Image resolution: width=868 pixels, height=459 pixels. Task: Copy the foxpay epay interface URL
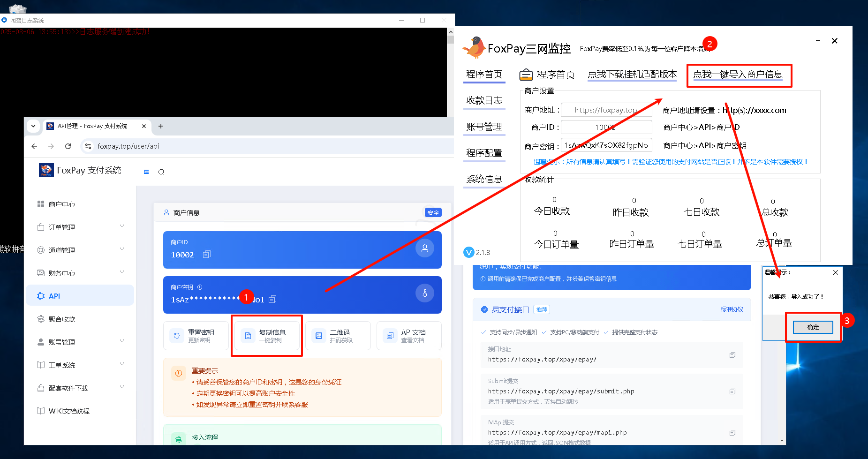click(x=732, y=355)
